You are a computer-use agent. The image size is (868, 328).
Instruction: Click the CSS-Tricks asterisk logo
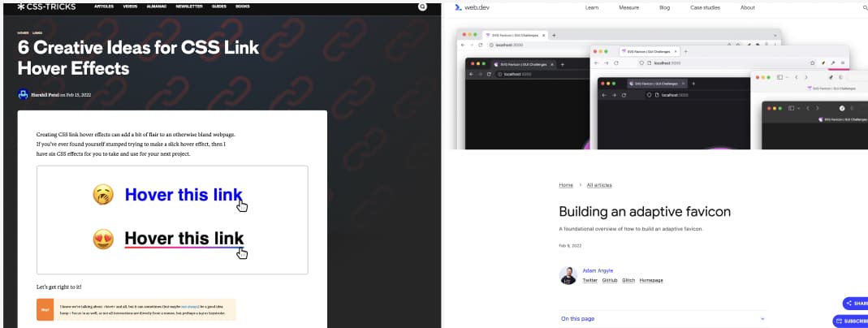(21, 6)
